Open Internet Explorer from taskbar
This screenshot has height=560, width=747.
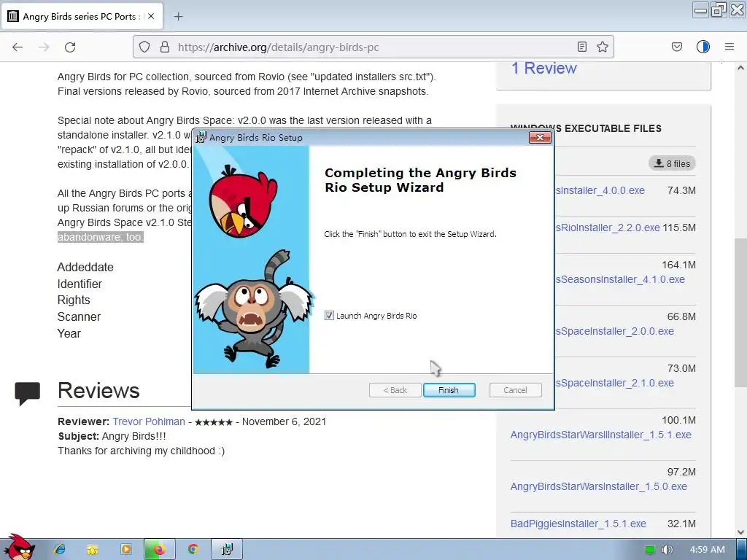[60, 550]
